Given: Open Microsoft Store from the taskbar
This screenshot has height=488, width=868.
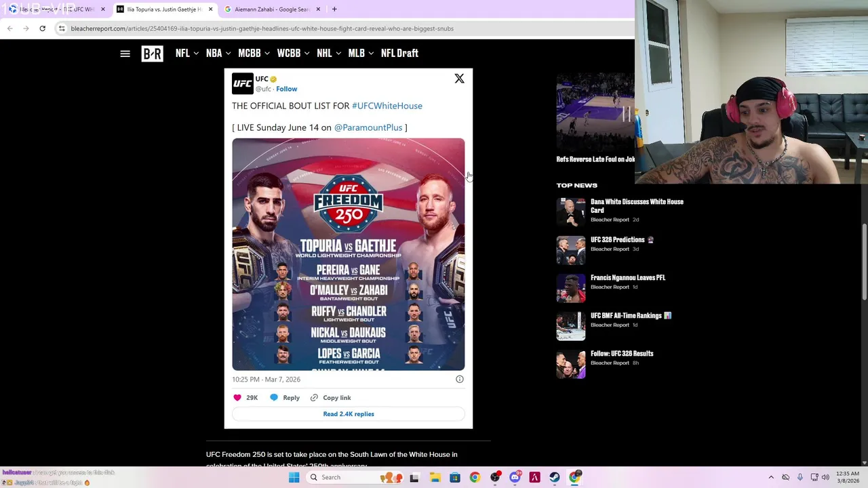Looking at the screenshot, I should tap(454, 477).
